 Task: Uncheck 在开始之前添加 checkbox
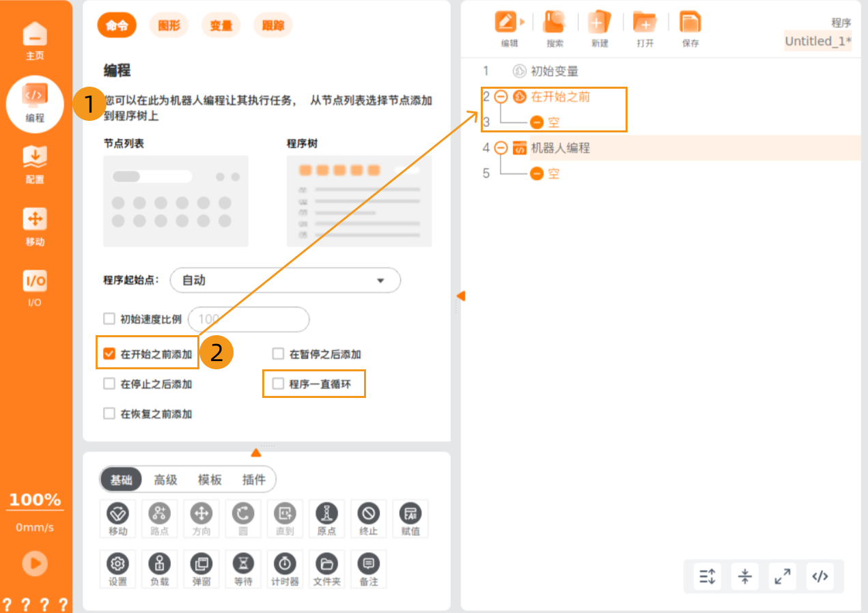pyautogui.click(x=109, y=354)
